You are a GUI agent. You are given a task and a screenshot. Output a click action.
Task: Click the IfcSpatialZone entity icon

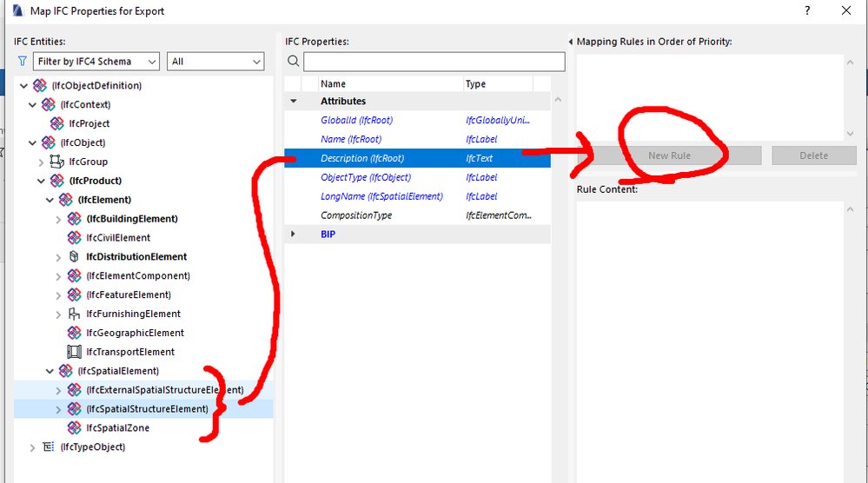pyautogui.click(x=74, y=427)
